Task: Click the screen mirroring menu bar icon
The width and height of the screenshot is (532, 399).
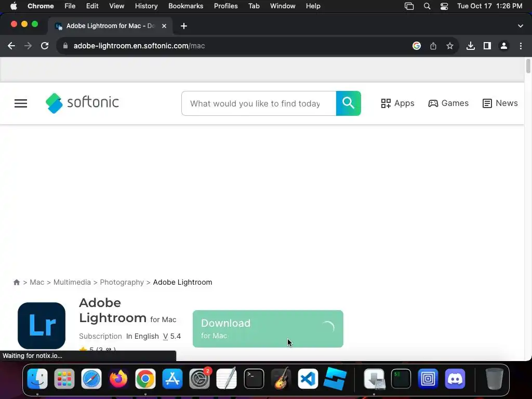Action: pyautogui.click(x=409, y=6)
